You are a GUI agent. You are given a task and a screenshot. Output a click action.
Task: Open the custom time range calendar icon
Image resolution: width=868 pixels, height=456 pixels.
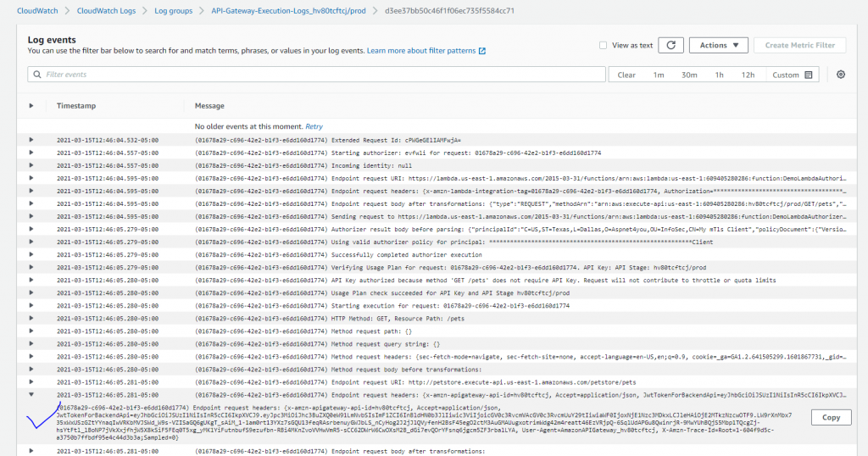point(808,75)
